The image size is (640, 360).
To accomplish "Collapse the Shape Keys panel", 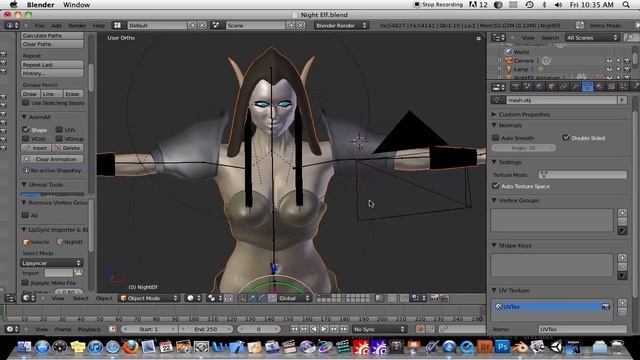I will [494, 245].
